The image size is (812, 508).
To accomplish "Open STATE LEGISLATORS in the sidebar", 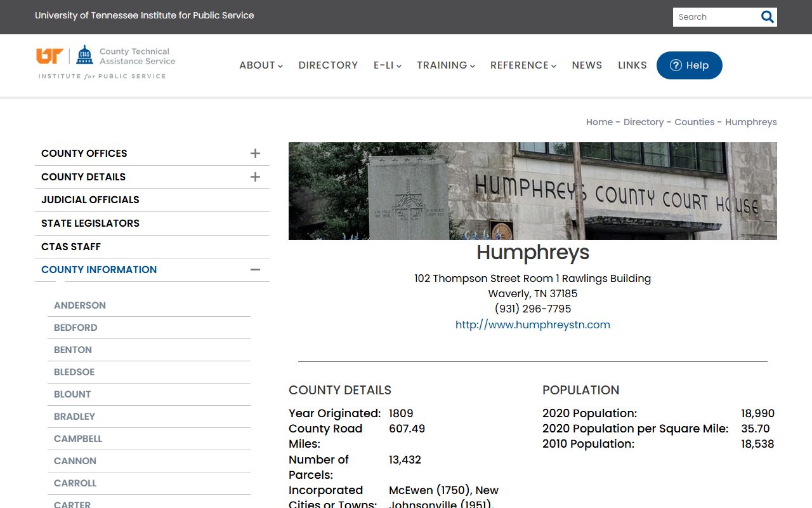I will [x=90, y=224].
